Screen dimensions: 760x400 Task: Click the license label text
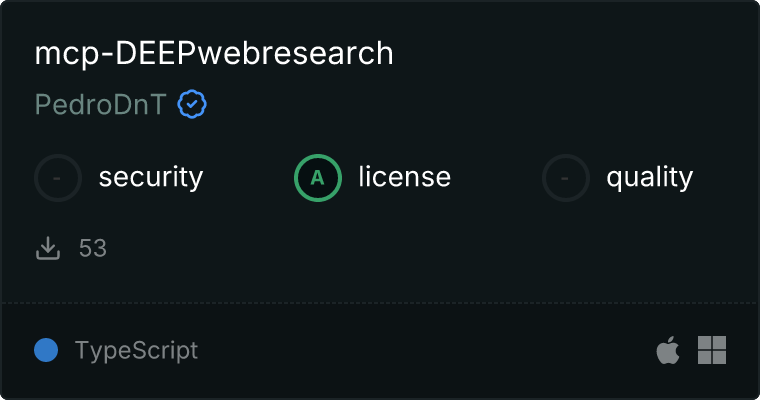point(405,176)
